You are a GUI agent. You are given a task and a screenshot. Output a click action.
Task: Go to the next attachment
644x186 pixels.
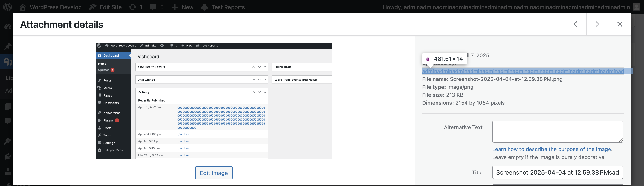click(598, 24)
